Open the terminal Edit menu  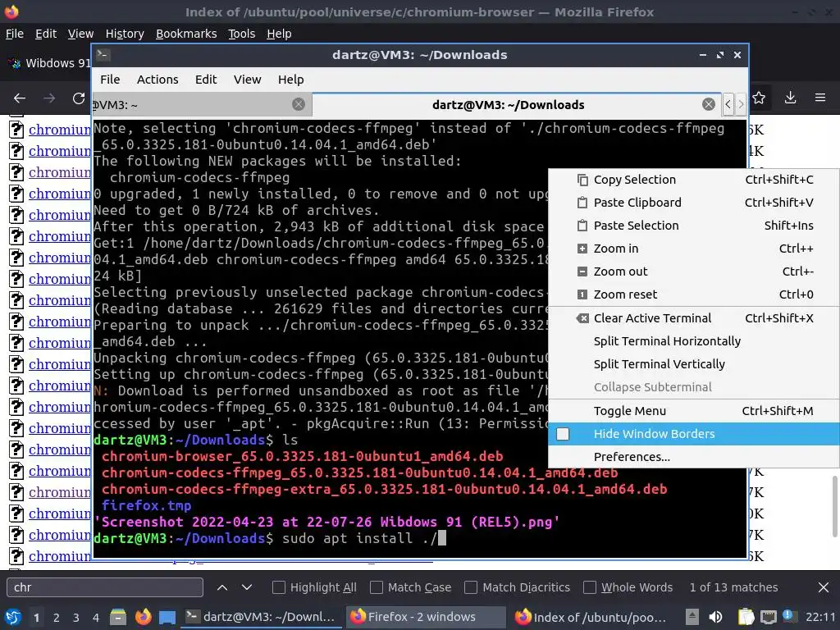[206, 80]
